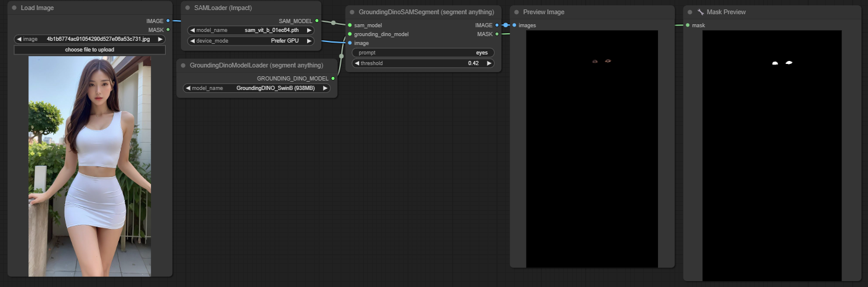The image size is (868, 287).
Task: Collapse the GroundingDinoModelLoader node dot
Action: 183,65
